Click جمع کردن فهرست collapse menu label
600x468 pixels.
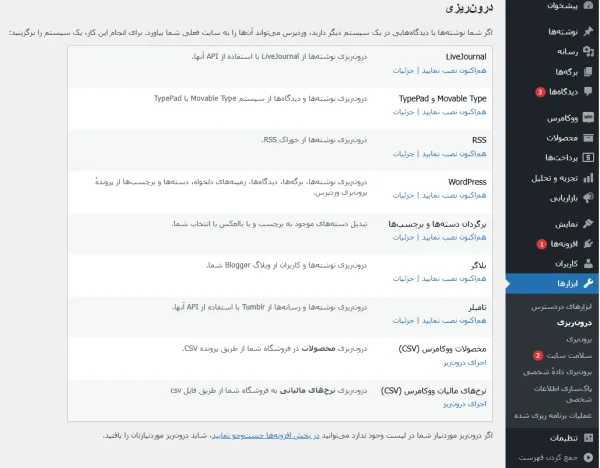548,458
